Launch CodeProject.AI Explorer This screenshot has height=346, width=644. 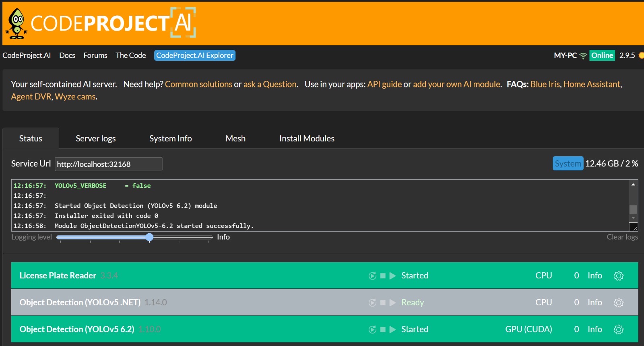195,56
